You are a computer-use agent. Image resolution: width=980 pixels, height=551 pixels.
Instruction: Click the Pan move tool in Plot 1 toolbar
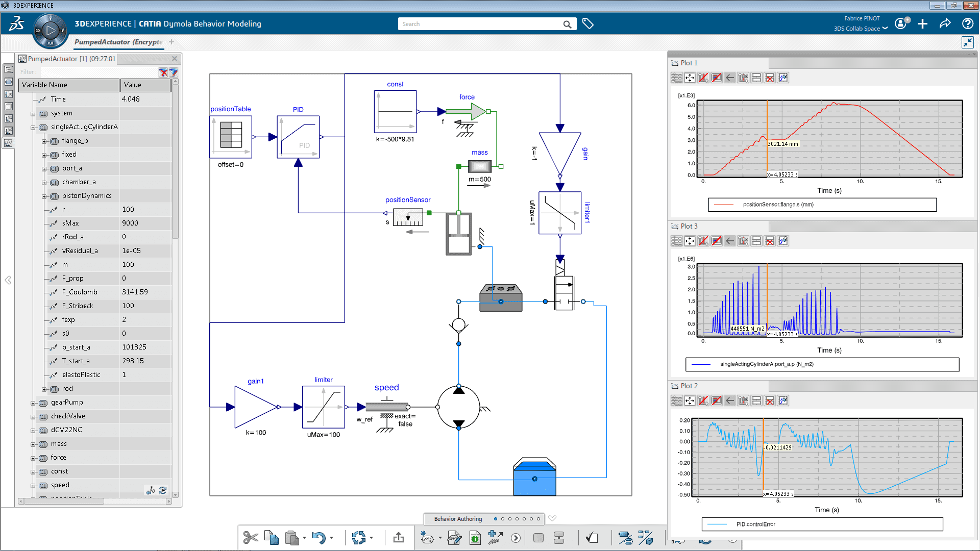(690, 78)
